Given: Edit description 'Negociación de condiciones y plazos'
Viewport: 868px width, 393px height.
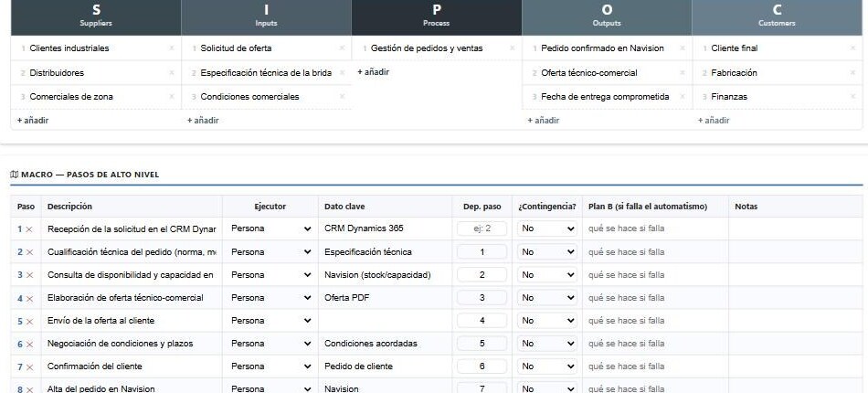Looking at the screenshot, I should [132, 343].
